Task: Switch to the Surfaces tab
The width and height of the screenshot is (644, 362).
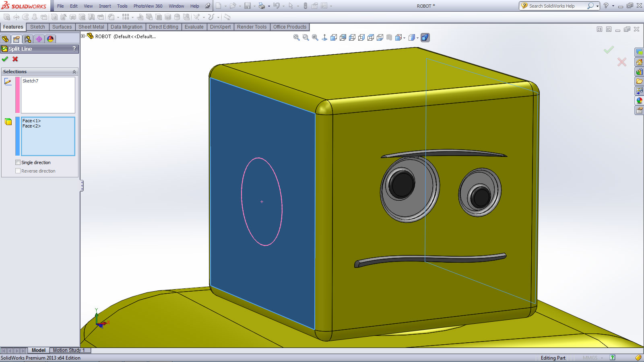Action: [62, 27]
